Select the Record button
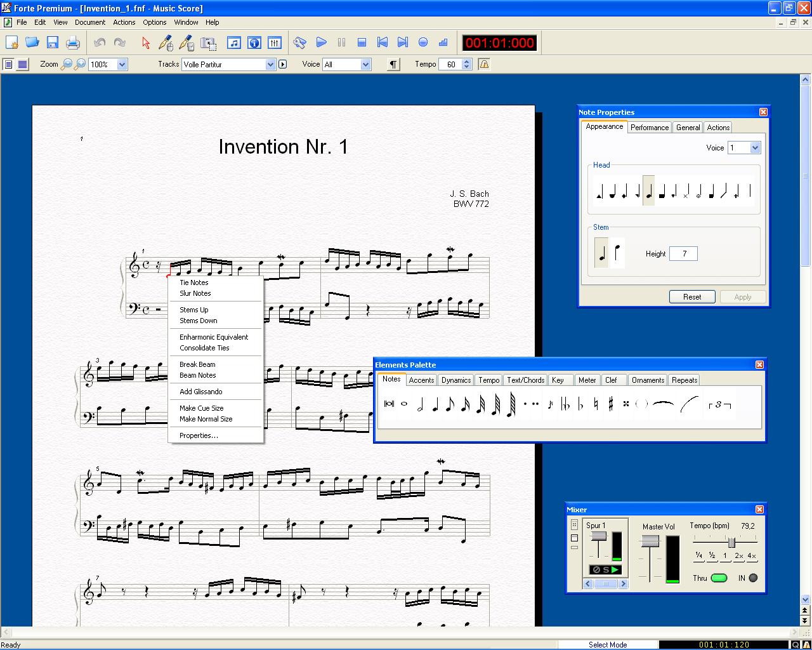The image size is (812, 650). click(x=422, y=43)
